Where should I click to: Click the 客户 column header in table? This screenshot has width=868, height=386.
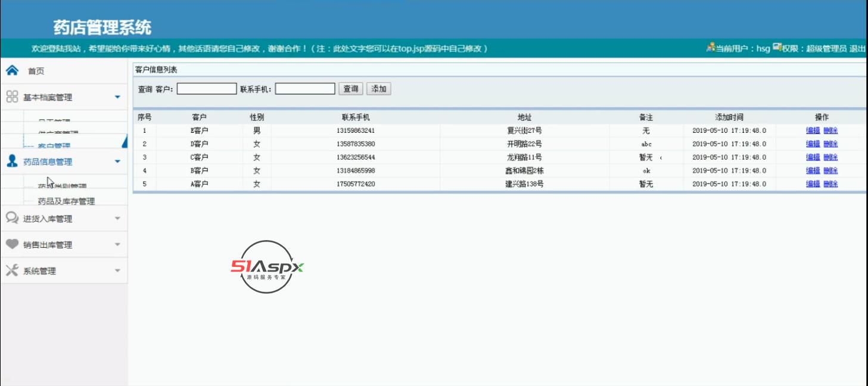pos(199,117)
